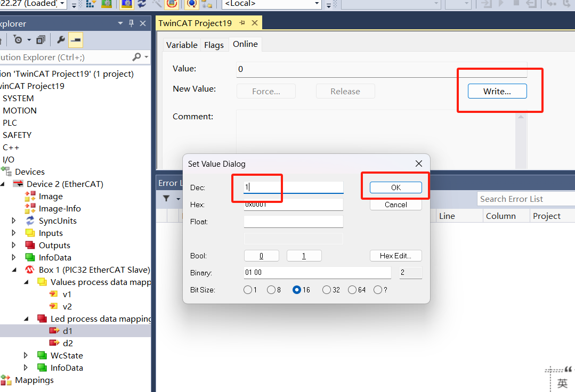Click the Write... button
The image size is (575, 392).
(497, 91)
